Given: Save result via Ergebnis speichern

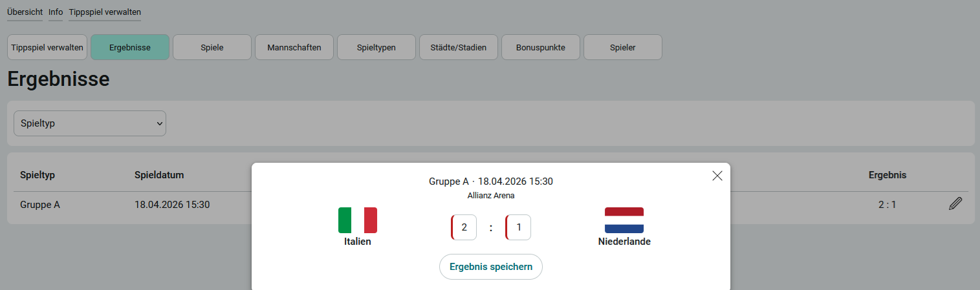Looking at the screenshot, I should [491, 267].
